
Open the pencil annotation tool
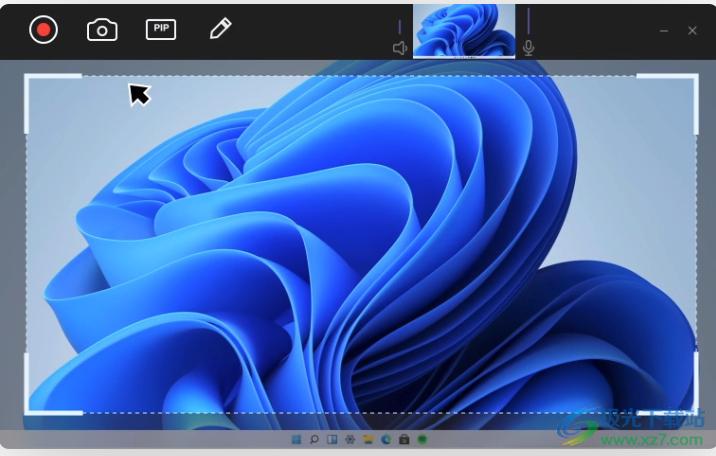coord(221,29)
